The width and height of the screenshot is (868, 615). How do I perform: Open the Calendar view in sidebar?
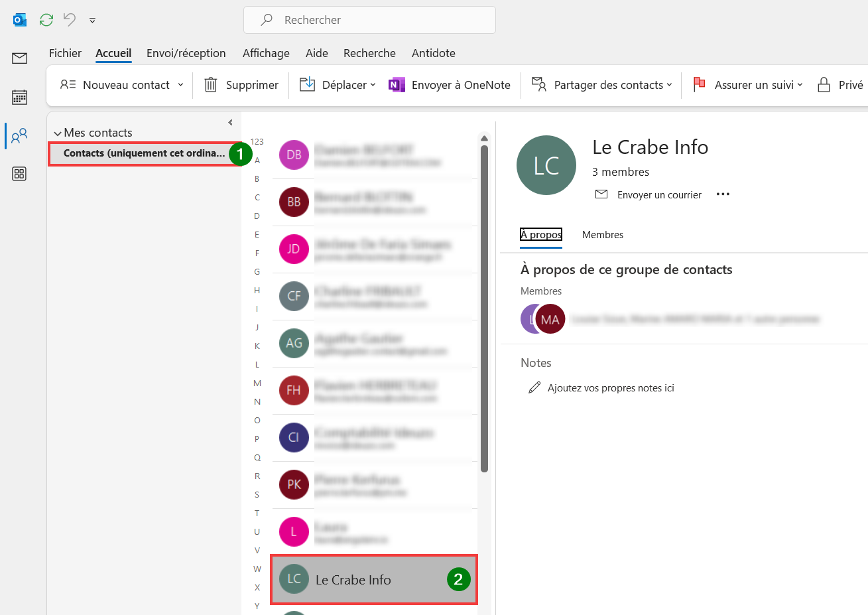click(x=19, y=98)
